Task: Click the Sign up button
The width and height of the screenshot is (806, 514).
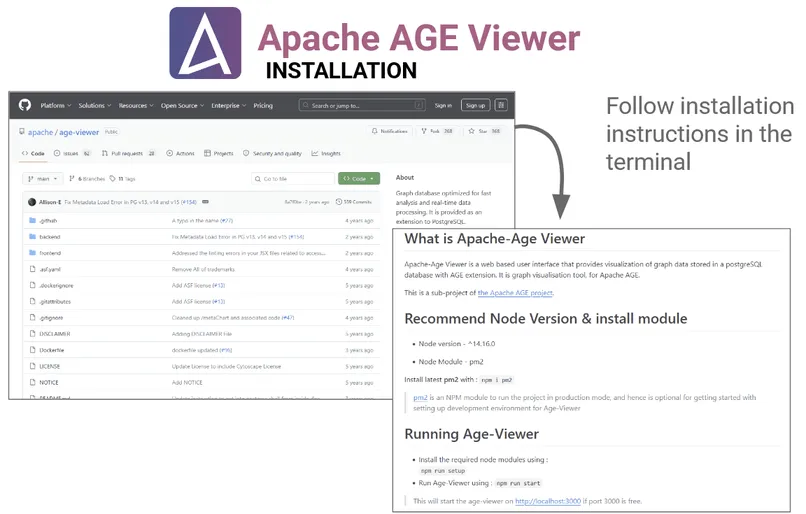Action: click(x=475, y=105)
